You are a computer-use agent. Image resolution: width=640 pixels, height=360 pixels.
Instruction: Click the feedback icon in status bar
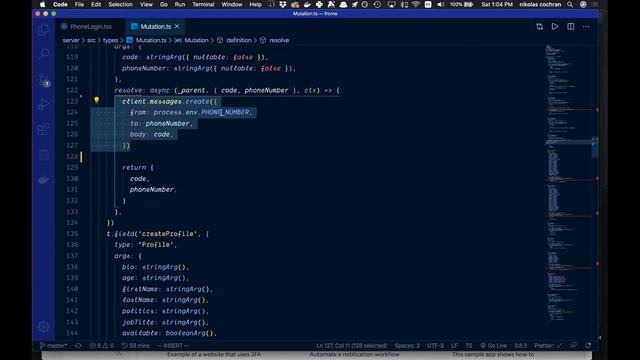click(573, 346)
